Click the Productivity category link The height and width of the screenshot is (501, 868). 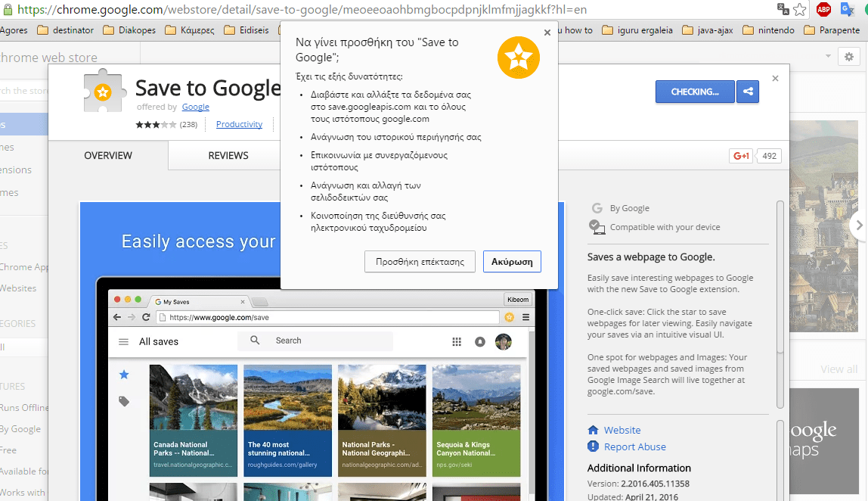point(239,124)
